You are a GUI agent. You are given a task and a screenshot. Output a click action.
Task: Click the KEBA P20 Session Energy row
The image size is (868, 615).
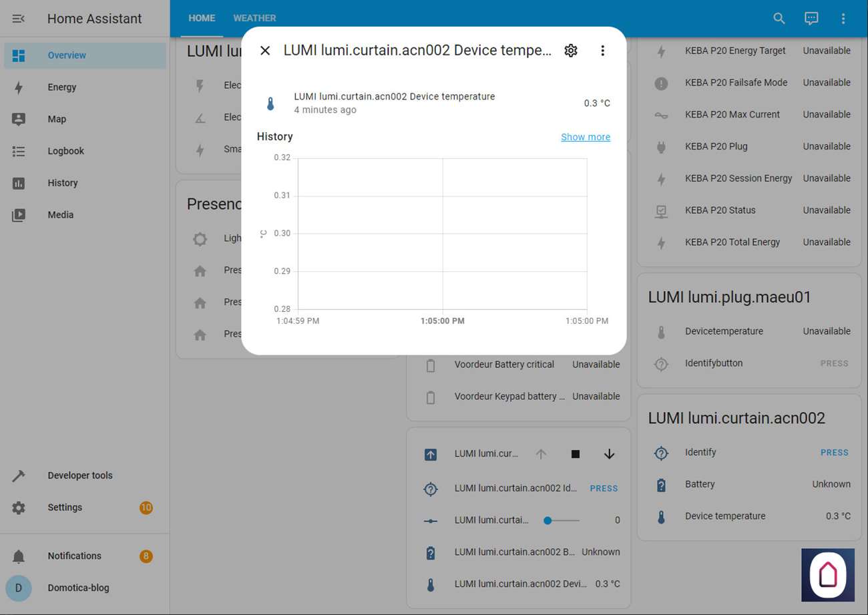tap(749, 178)
